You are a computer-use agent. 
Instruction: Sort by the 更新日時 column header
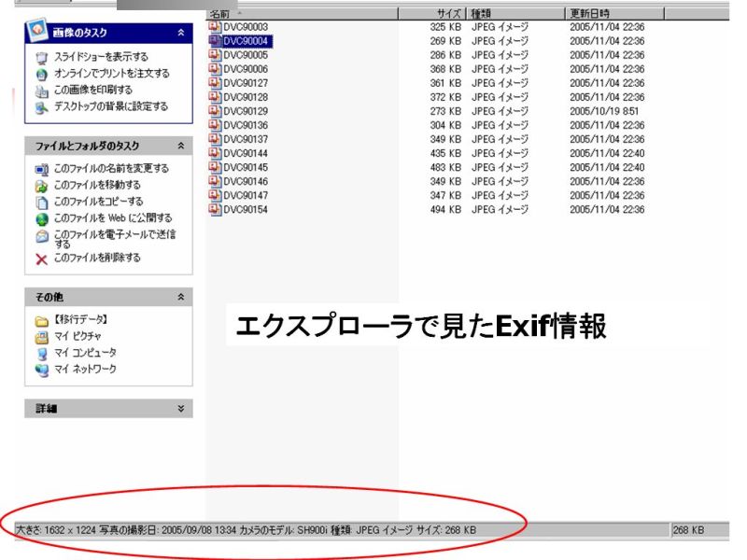(x=614, y=14)
